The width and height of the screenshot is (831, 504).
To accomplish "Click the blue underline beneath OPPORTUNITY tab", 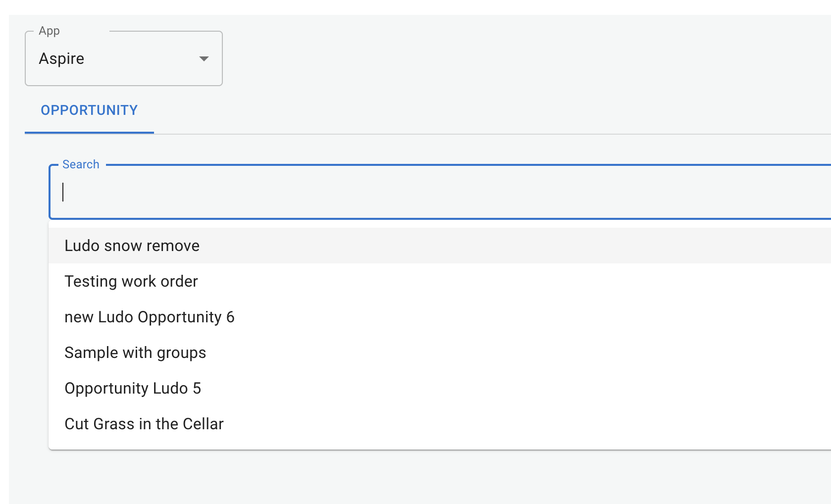I will coord(89,133).
